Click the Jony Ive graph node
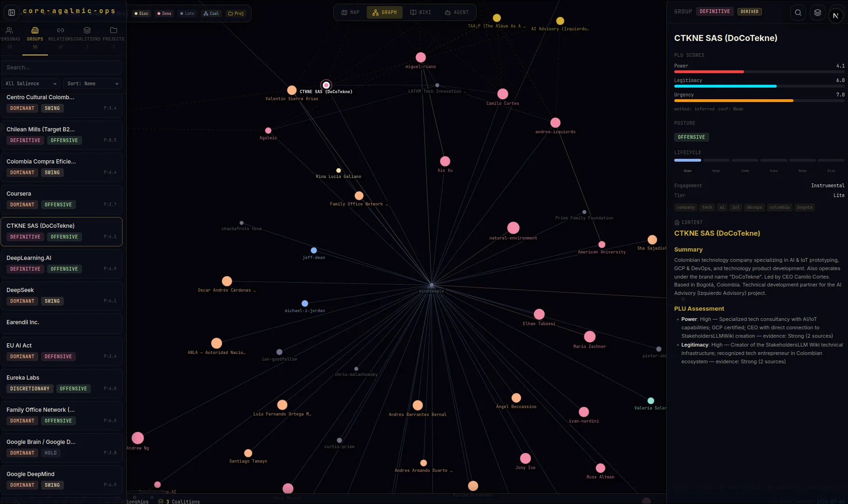The image size is (848, 504). tap(526, 458)
